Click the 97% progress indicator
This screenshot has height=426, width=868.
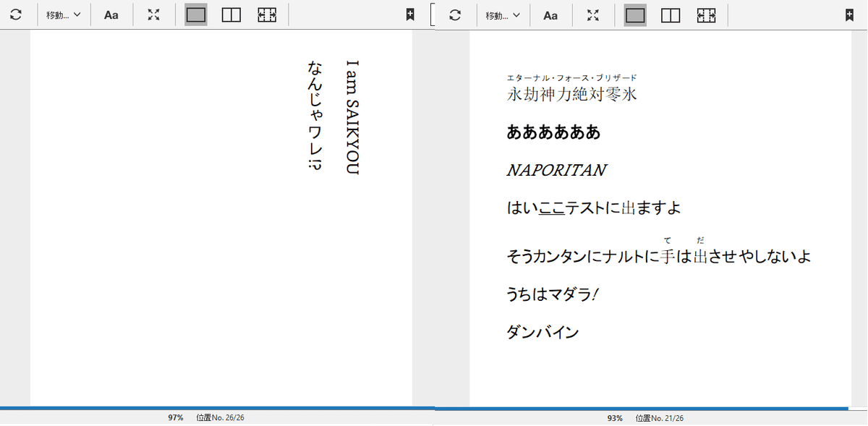coord(176,418)
